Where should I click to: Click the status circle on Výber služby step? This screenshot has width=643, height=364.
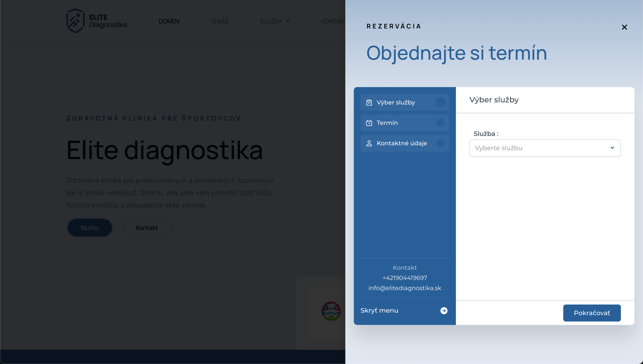click(441, 102)
